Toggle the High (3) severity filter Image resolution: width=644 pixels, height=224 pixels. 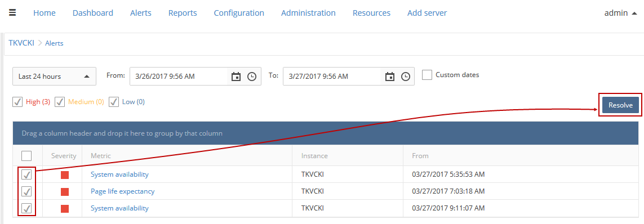click(x=17, y=102)
